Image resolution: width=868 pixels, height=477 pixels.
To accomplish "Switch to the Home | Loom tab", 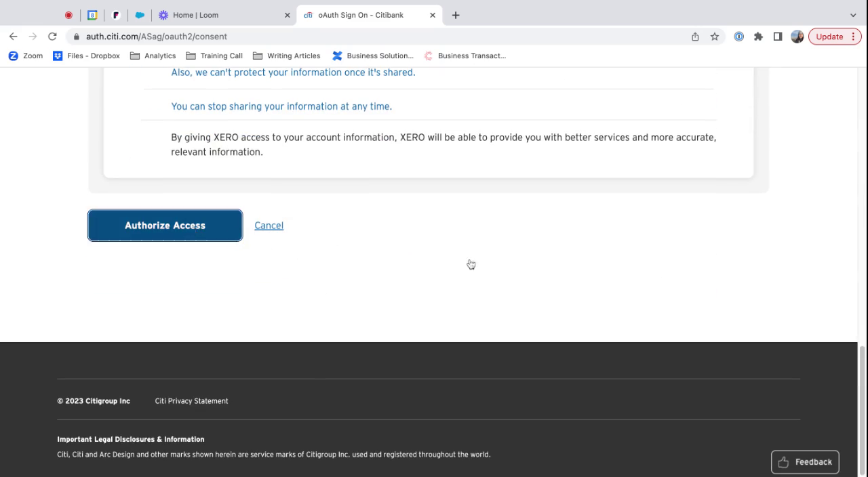I will pos(197,14).
